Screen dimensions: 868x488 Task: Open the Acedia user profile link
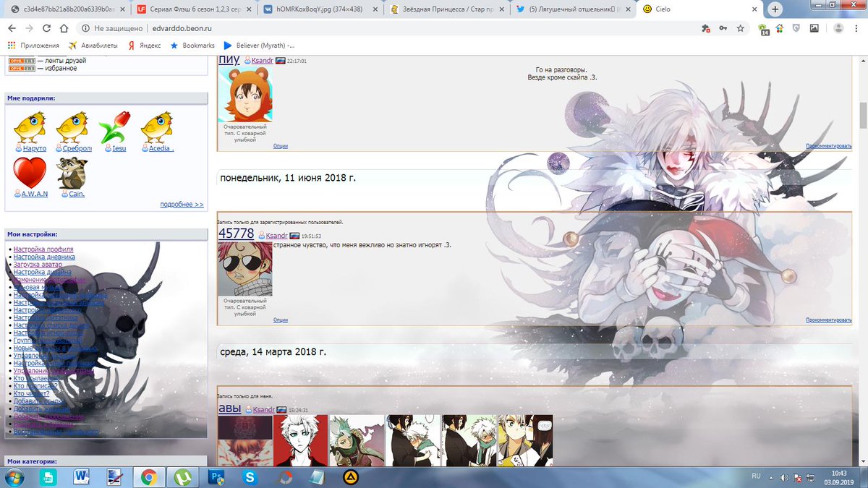(x=160, y=148)
